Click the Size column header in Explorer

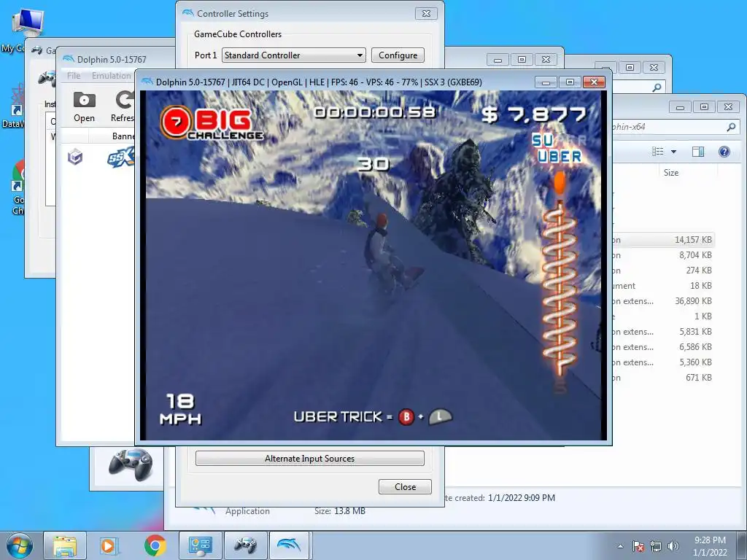click(671, 173)
